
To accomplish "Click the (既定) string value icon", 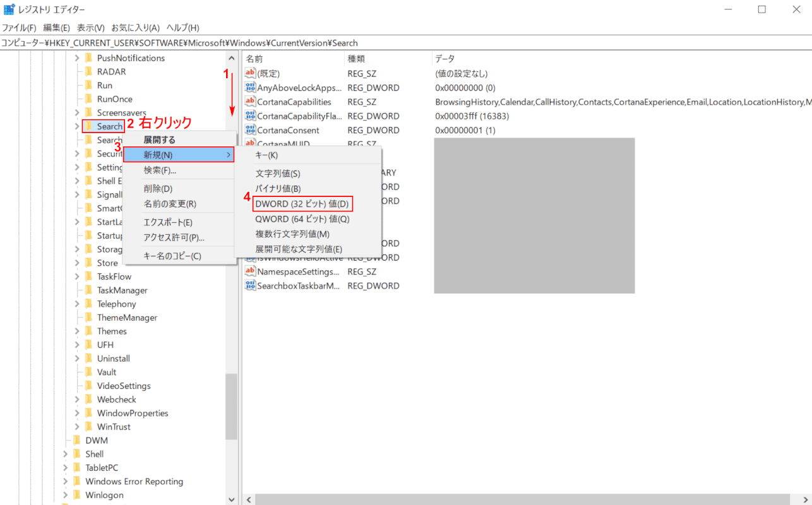I will point(250,73).
